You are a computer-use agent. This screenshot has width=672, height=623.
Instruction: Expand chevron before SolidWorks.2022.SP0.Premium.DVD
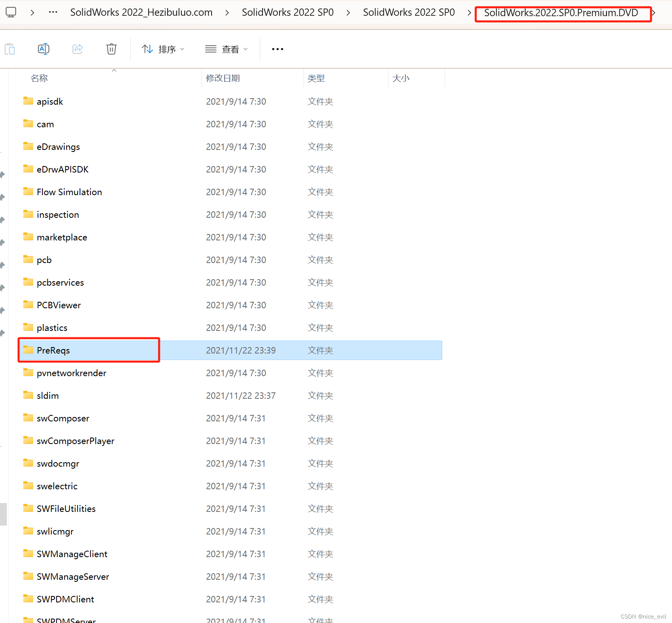pyautogui.click(x=469, y=13)
